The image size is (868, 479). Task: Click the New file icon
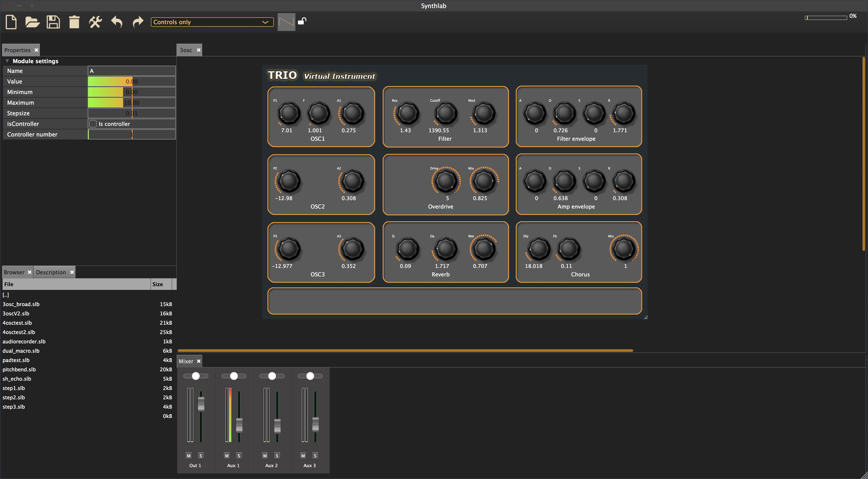point(11,22)
